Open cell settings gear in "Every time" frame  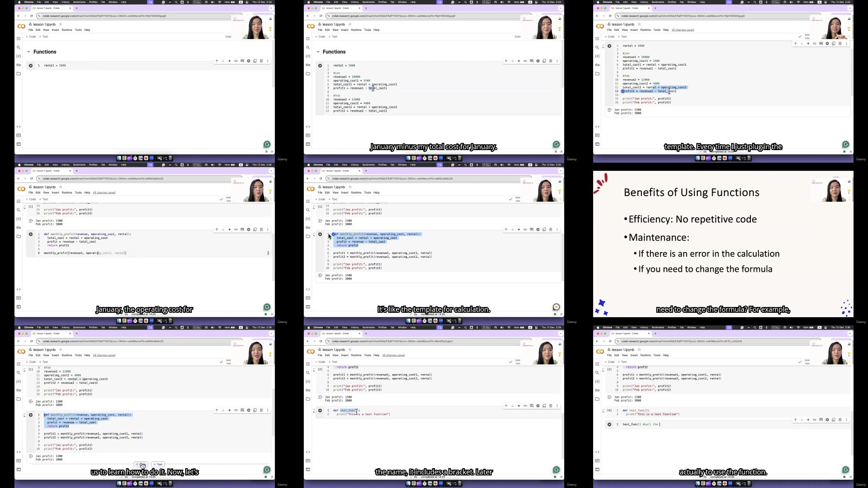coord(827,43)
